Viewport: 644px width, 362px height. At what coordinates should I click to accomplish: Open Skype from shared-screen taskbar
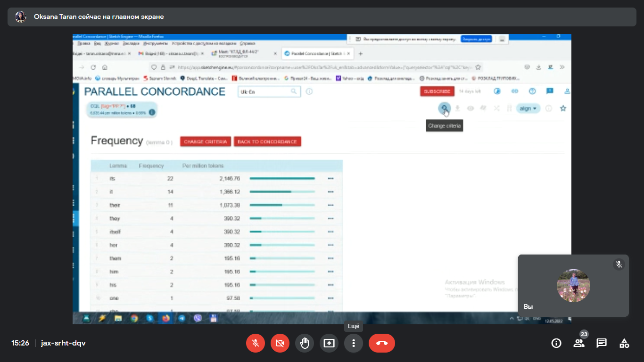(150, 318)
